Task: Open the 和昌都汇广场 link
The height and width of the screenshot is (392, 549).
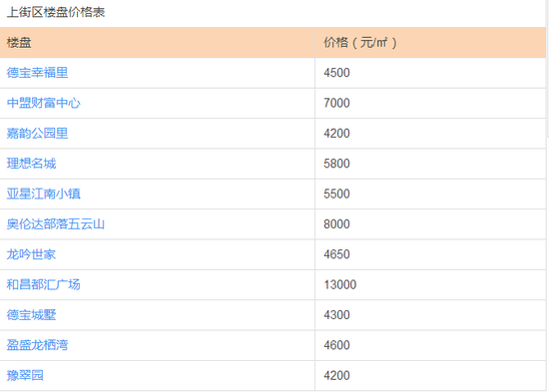Action: click(43, 284)
